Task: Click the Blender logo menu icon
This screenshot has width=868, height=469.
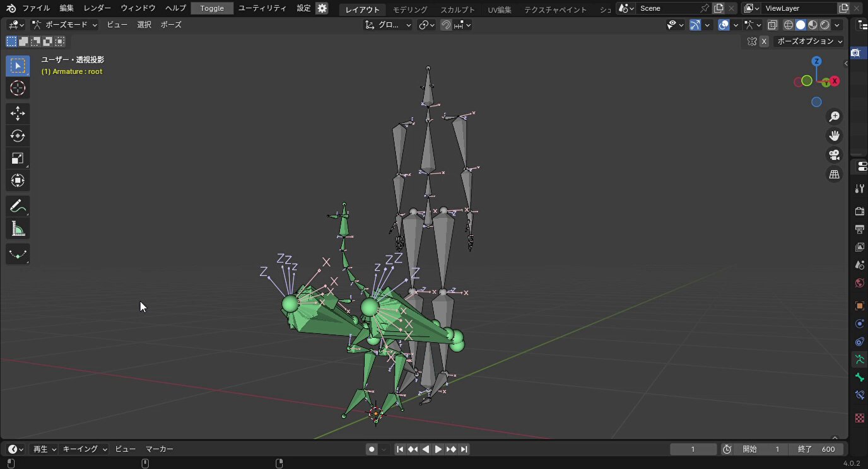Action: [x=11, y=8]
